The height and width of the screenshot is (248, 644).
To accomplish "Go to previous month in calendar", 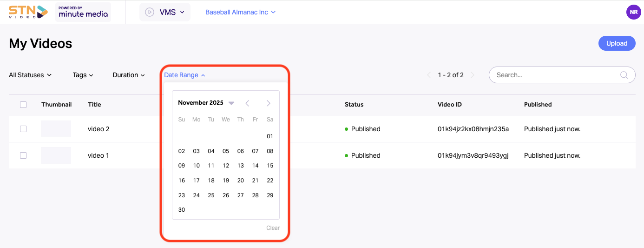I will [x=247, y=103].
